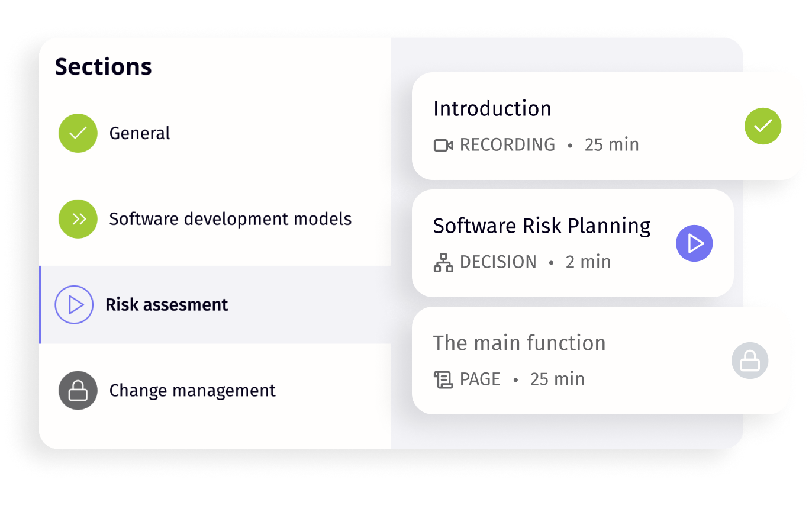Open The main function page

tap(519, 343)
